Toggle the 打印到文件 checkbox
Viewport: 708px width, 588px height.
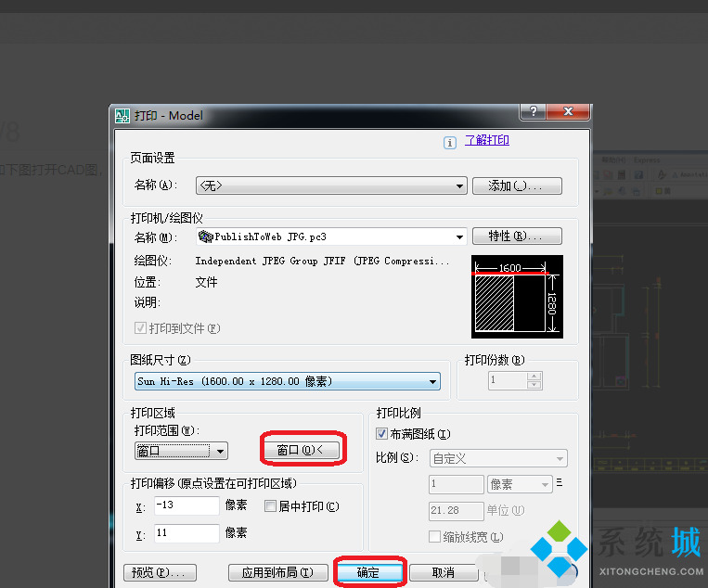(140, 327)
